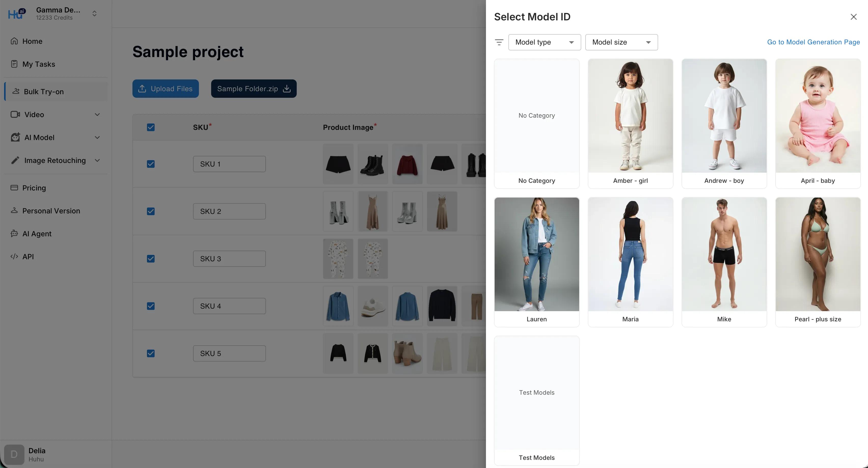Open the Model type dropdown
The width and height of the screenshot is (868, 468).
pyautogui.click(x=545, y=42)
